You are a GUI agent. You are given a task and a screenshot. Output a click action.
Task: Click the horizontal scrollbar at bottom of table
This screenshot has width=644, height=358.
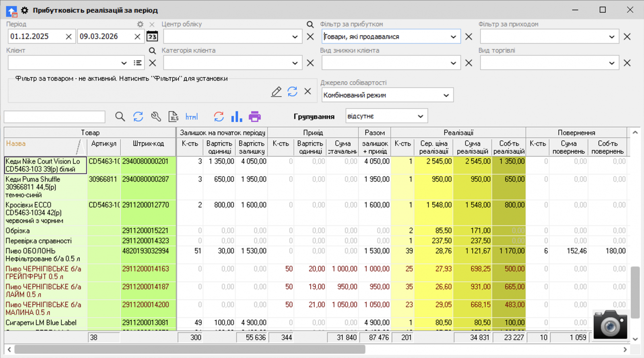tap(189, 350)
